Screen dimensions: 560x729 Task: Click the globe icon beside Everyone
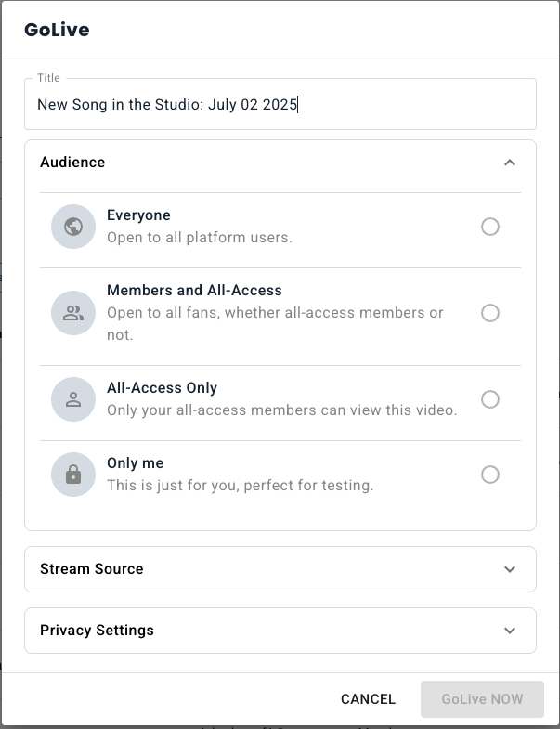click(x=73, y=227)
